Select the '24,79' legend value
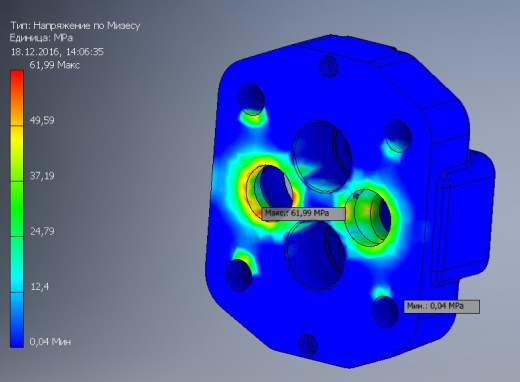Viewport: 520px width, 382px height. 42,231
